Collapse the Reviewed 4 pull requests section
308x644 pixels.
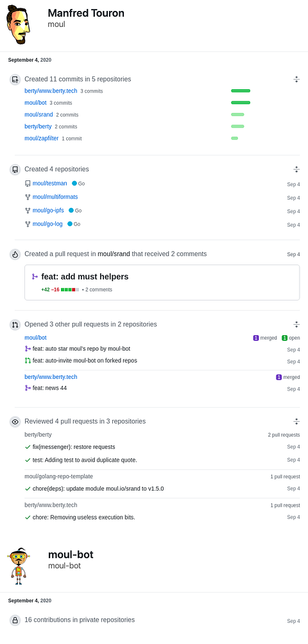click(x=296, y=421)
